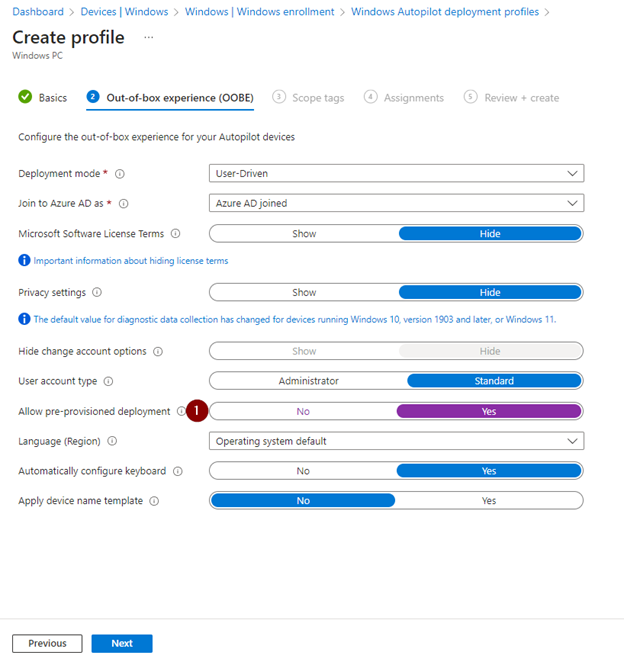624x665 pixels.
Task: Click info icon next to Deployment mode
Action: pos(120,174)
